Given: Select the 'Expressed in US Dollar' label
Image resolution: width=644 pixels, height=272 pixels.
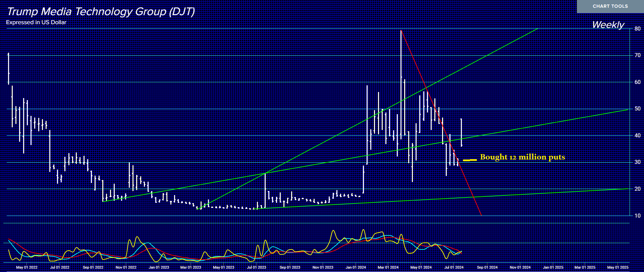Looking at the screenshot, I should (36, 22).
